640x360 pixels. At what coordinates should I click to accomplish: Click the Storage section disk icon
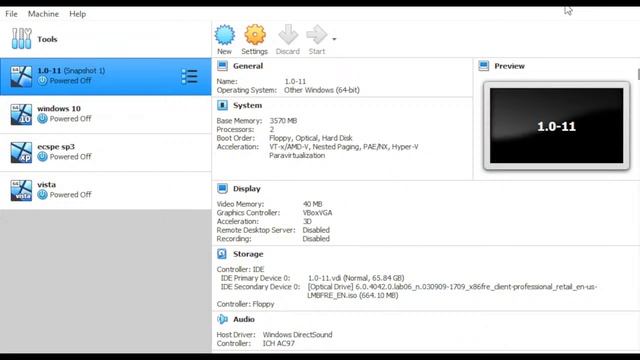[222, 254]
